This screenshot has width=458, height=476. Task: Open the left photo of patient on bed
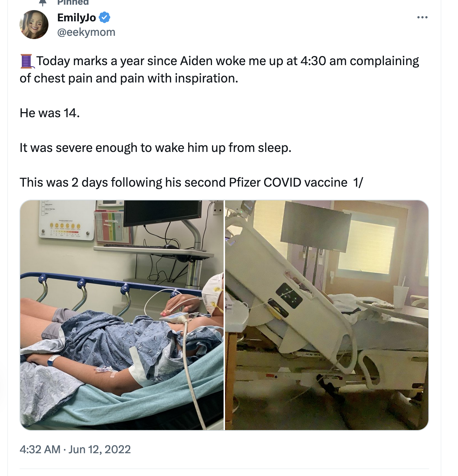[122, 315]
